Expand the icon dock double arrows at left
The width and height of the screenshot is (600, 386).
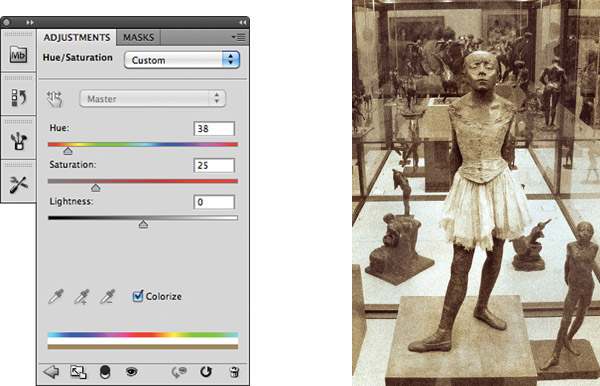pos(30,23)
